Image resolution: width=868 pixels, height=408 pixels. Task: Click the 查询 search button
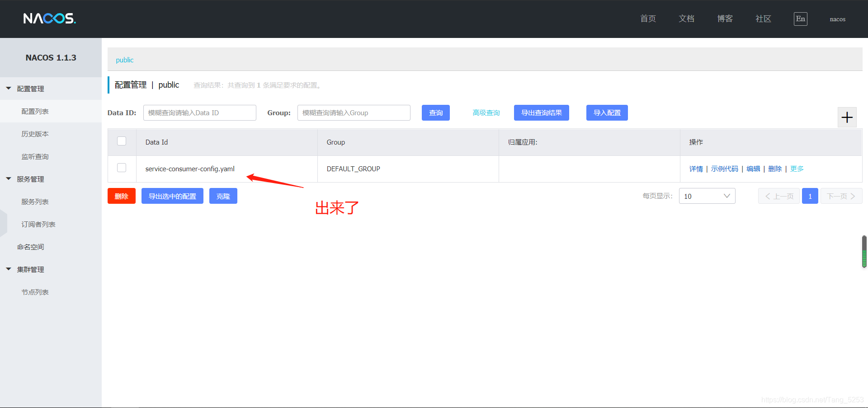436,113
